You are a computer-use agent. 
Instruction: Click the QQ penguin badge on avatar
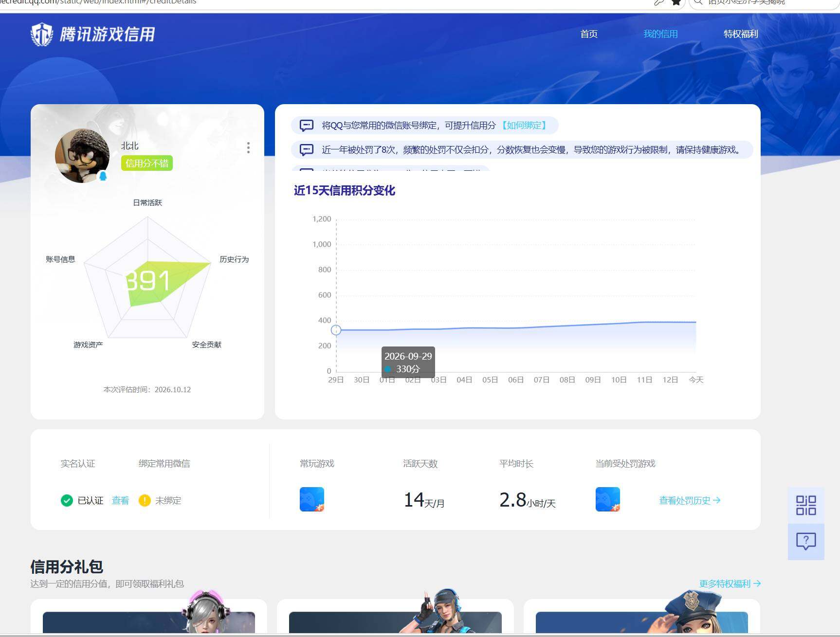(x=103, y=176)
